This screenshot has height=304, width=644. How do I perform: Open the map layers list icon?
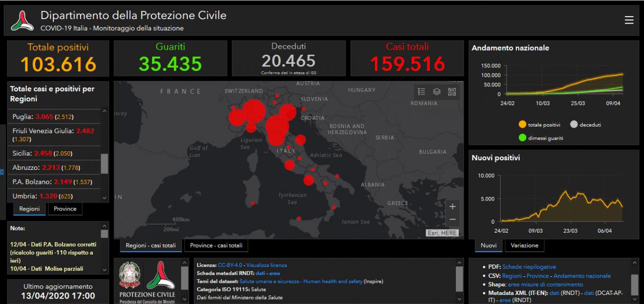click(x=437, y=91)
